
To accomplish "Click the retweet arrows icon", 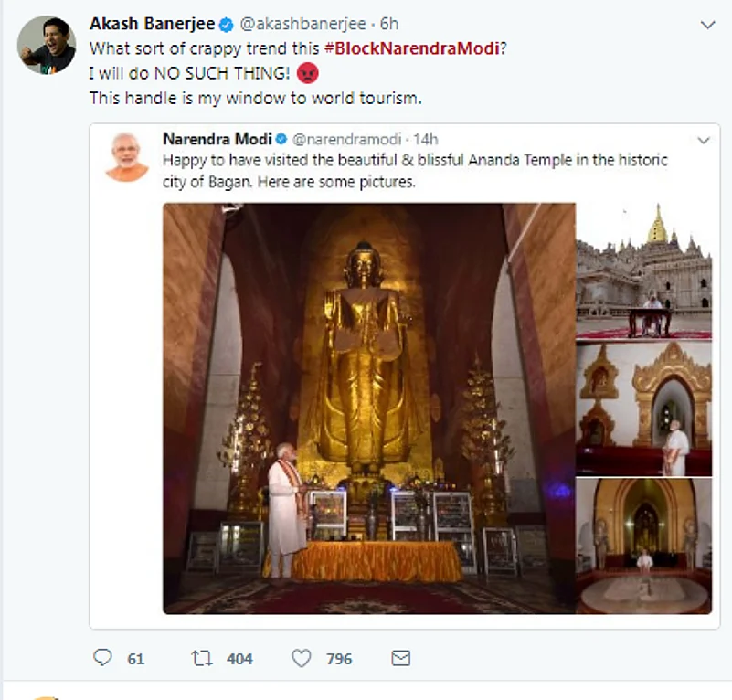I will pos(200,658).
